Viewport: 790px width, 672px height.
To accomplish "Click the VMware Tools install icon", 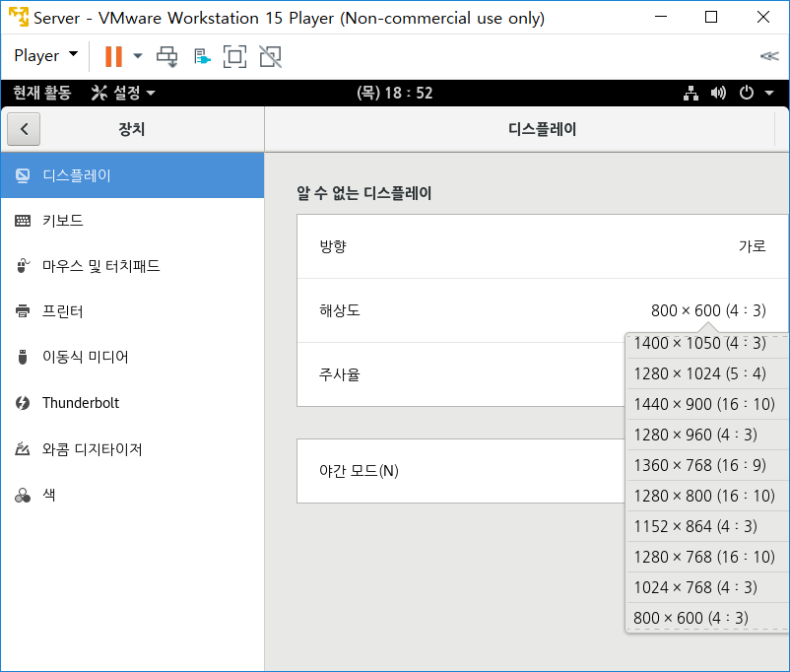I will click(202, 56).
